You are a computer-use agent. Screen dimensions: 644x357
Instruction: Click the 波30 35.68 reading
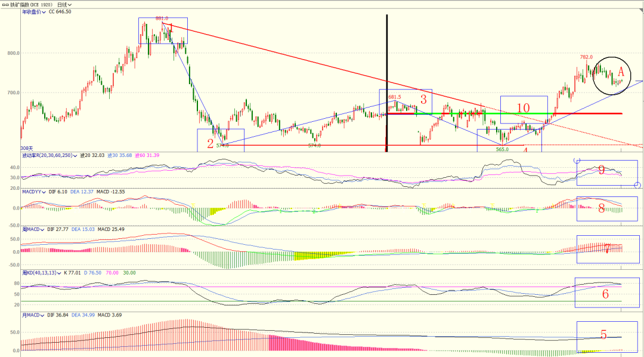tap(120, 155)
